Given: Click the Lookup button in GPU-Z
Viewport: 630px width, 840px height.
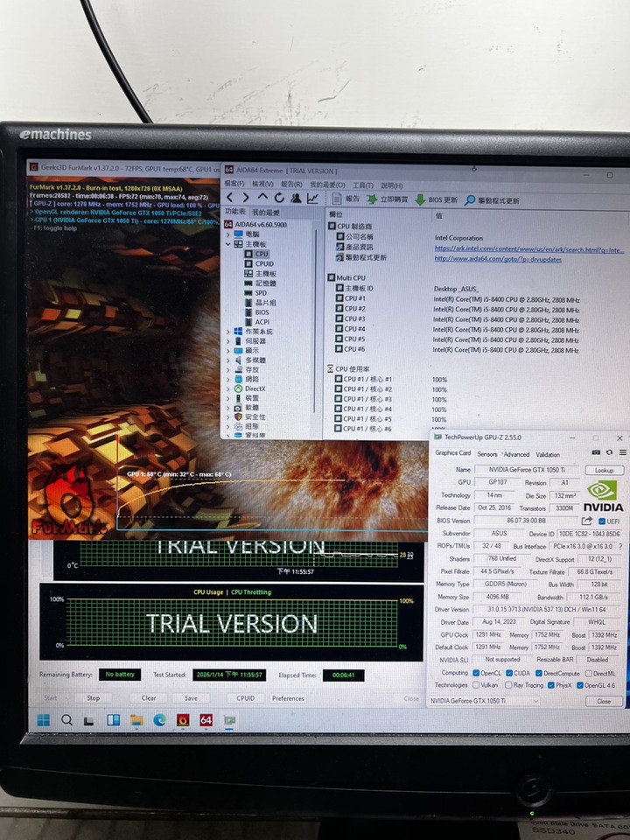Looking at the screenshot, I should (x=604, y=471).
